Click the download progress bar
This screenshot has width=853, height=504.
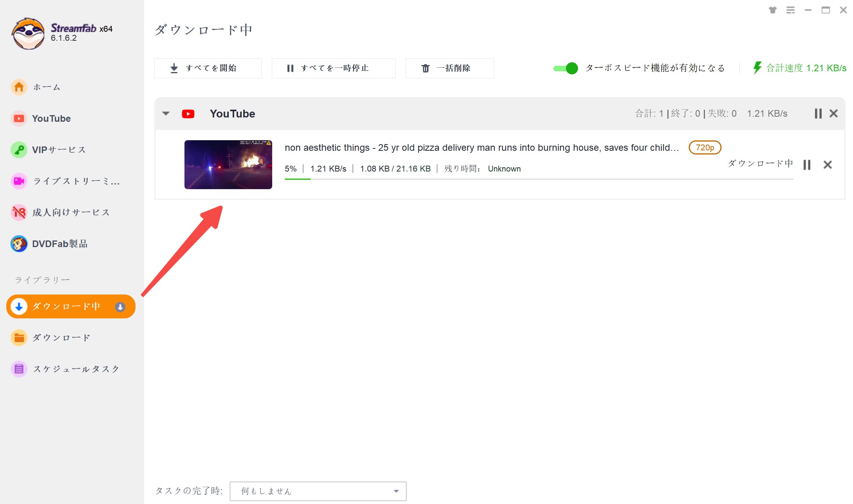pyautogui.click(x=539, y=179)
